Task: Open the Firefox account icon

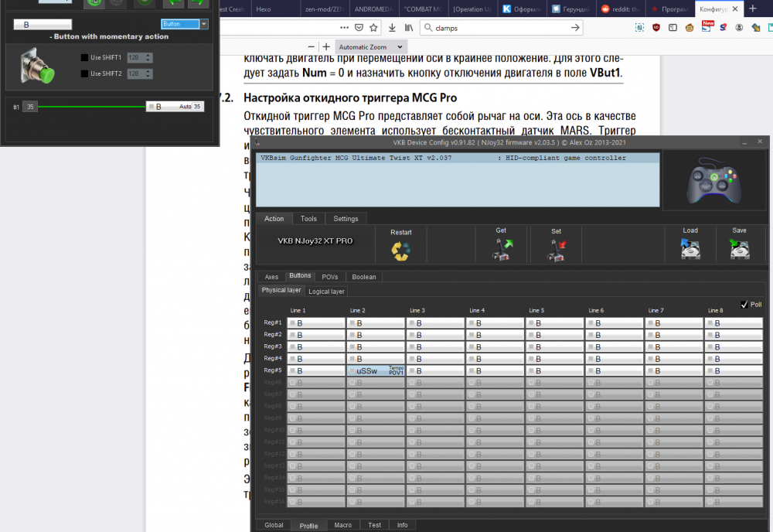Action: tap(739, 28)
